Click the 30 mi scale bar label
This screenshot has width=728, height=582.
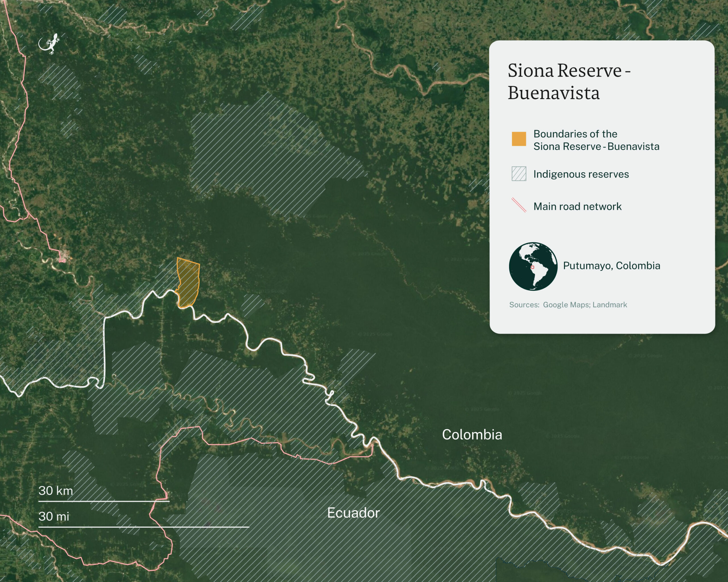click(x=54, y=516)
